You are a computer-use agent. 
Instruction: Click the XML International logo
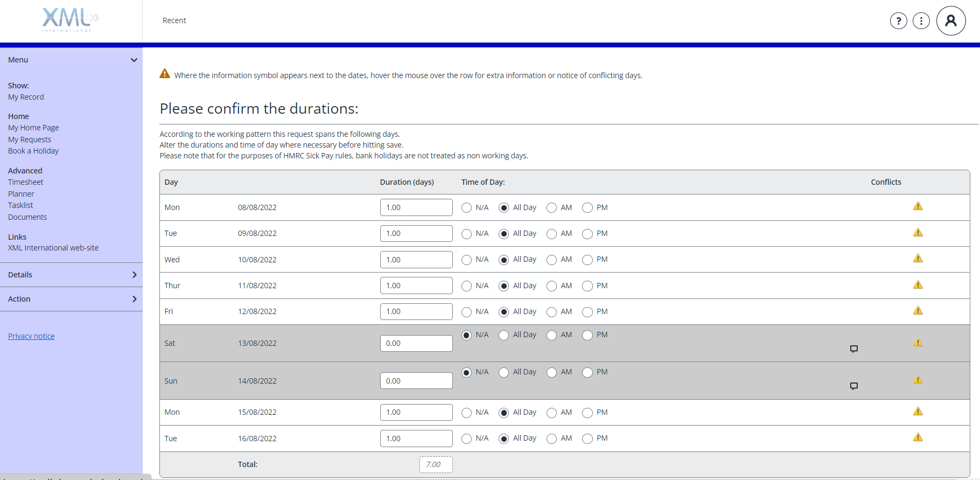(x=71, y=20)
